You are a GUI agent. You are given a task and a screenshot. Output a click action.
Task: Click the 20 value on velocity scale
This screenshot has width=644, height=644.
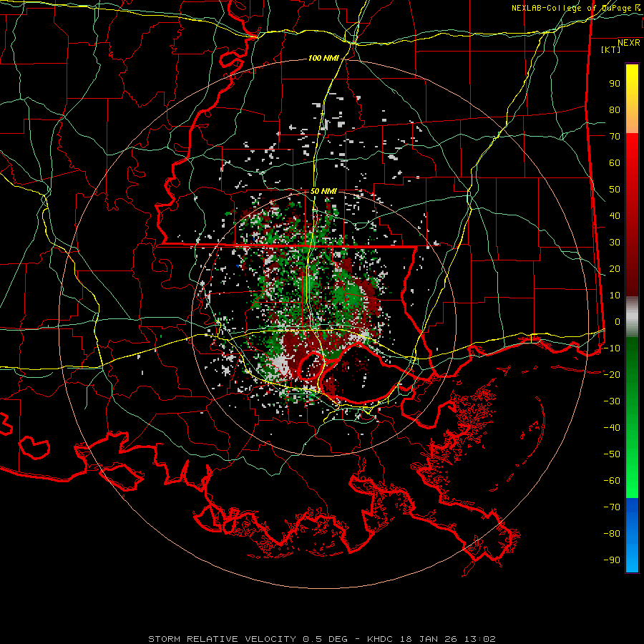click(x=615, y=269)
